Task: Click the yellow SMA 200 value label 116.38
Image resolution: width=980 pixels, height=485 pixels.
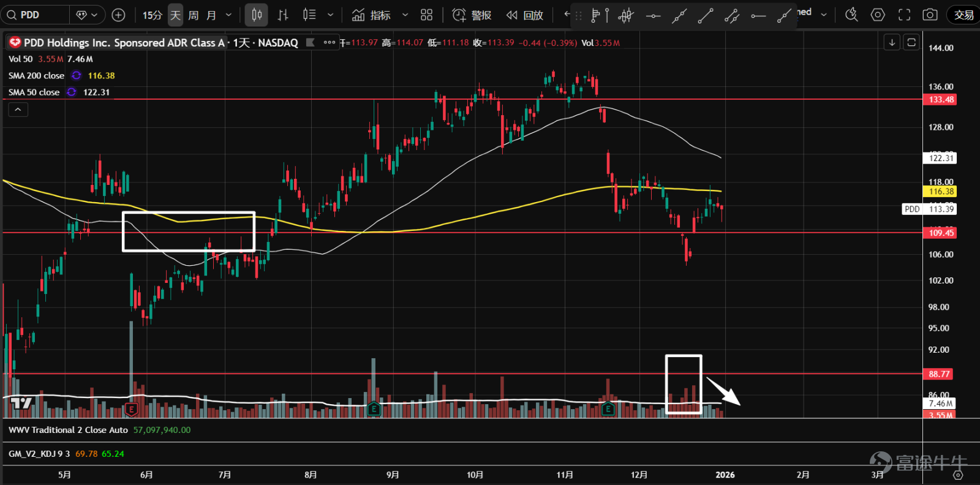Action: click(941, 192)
